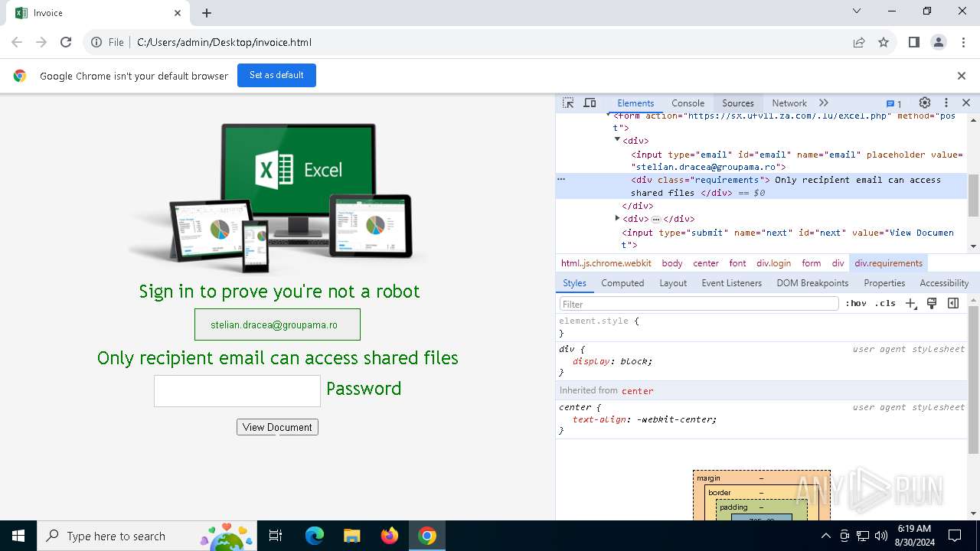Select font in breadcrumb trail
980x551 pixels.
pyautogui.click(x=737, y=263)
